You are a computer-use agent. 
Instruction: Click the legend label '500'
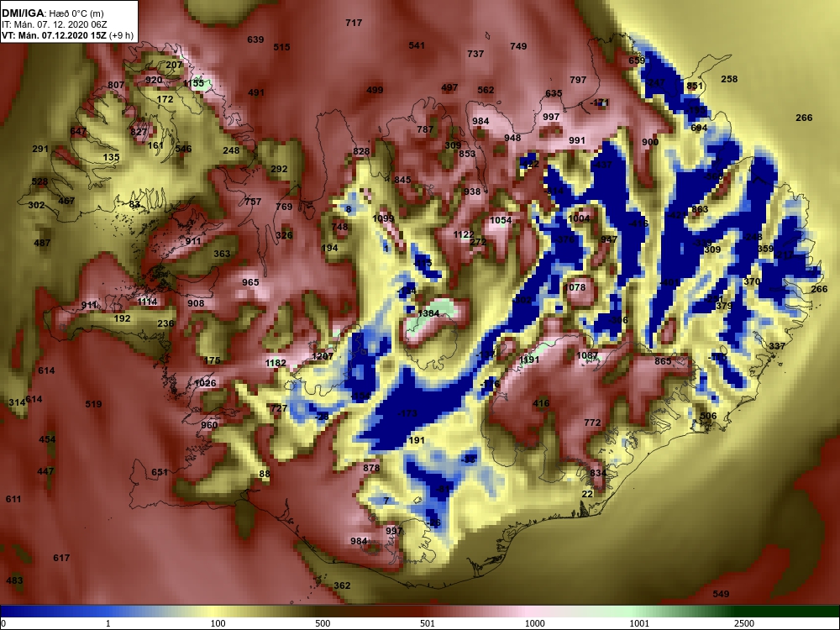[323, 623]
